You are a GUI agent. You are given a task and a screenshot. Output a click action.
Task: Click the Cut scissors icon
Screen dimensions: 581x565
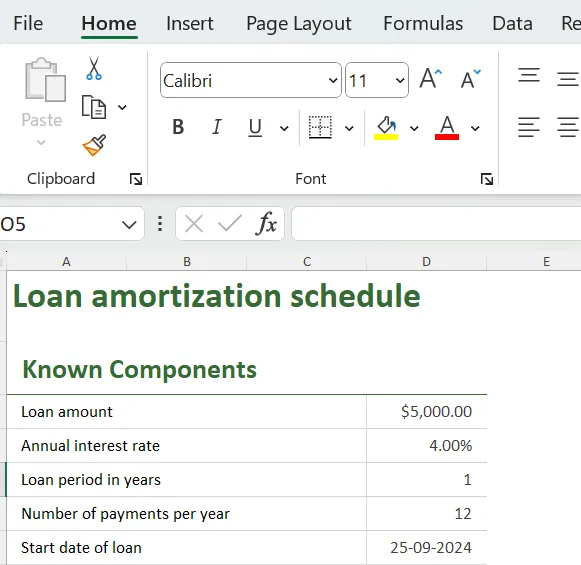(94, 69)
